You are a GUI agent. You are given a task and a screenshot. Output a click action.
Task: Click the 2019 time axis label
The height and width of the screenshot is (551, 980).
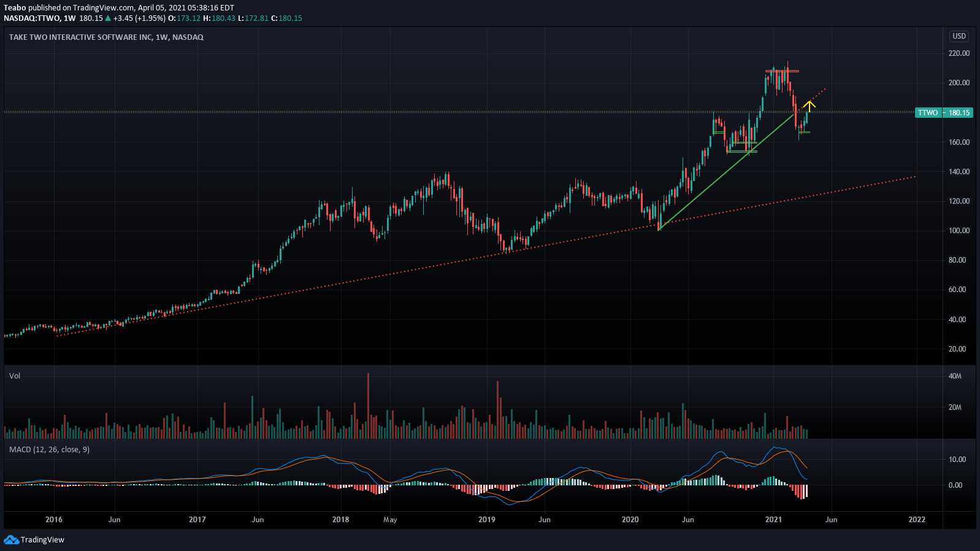[x=487, y=520]
